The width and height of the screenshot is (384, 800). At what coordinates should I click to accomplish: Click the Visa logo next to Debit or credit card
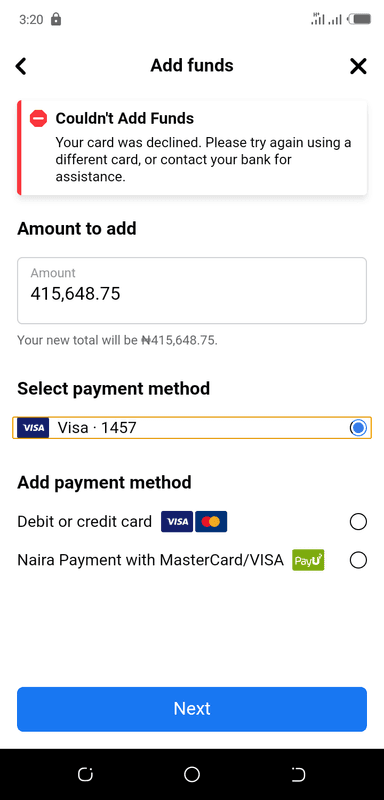tap(177, 521)
